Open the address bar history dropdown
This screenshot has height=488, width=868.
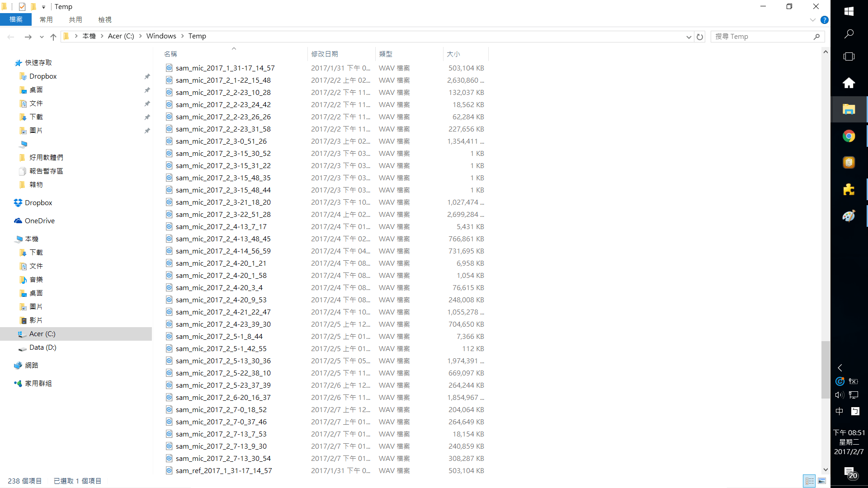point(689,37)
